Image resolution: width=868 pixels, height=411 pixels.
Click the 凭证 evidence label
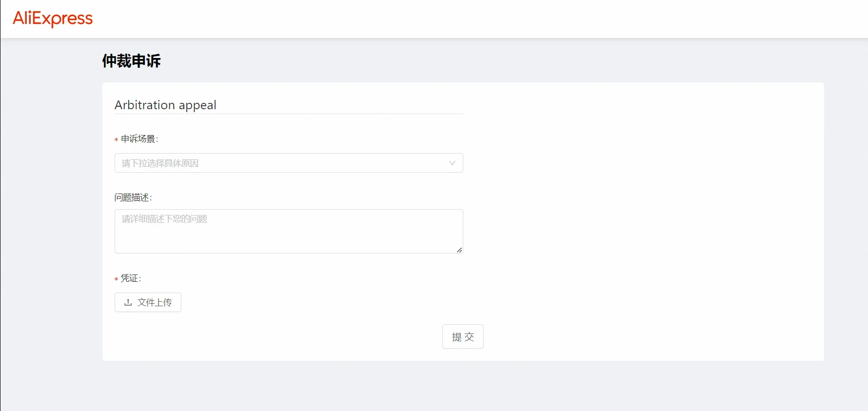(130, 278)
